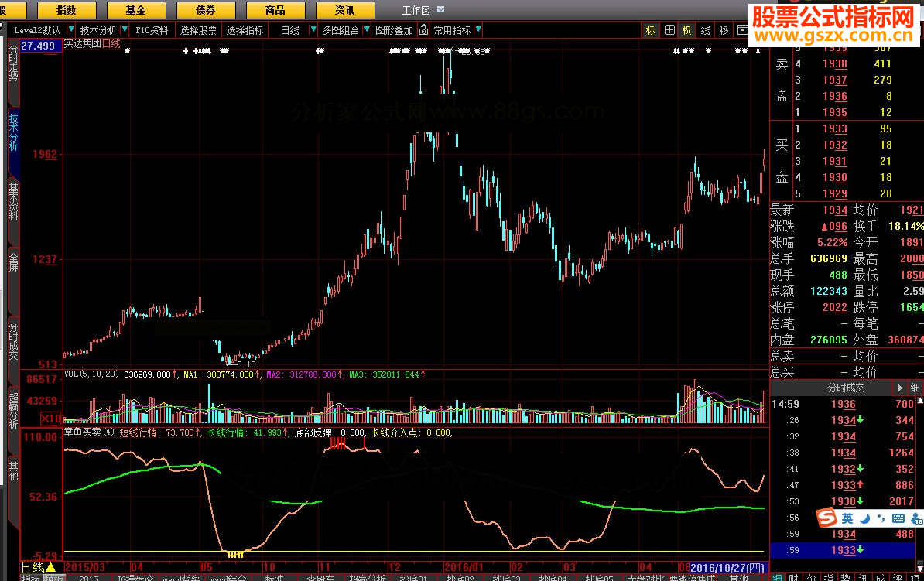924x581 pixels.
Task: Expand the 技术分析 dropdown arrow
Action: (124, 30)
